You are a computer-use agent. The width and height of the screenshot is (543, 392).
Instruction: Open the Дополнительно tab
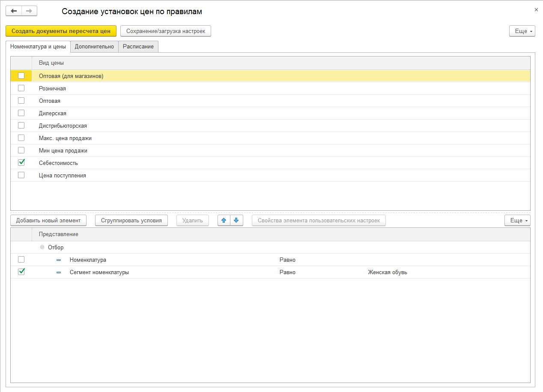pyautogui.click(x=94, y=47)
